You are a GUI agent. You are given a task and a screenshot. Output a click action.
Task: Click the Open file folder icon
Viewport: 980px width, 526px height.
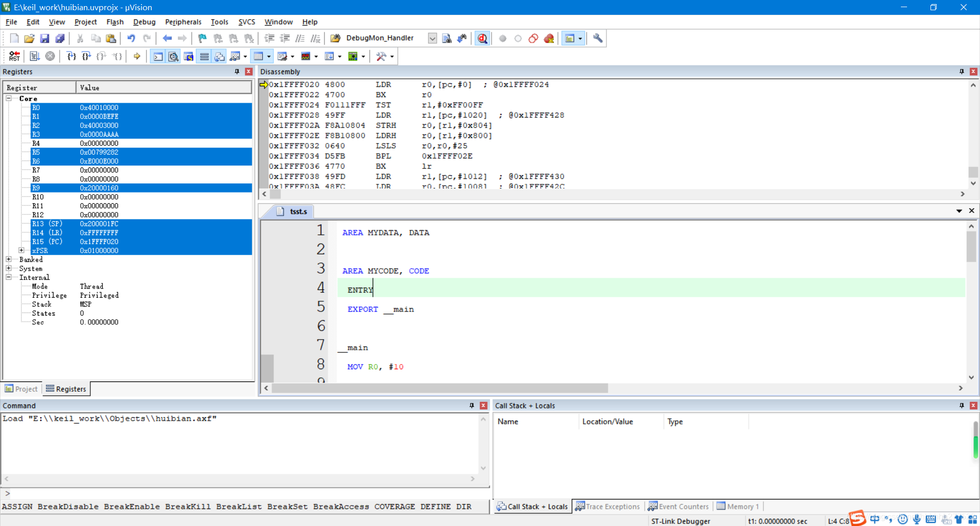pos(29,38)
